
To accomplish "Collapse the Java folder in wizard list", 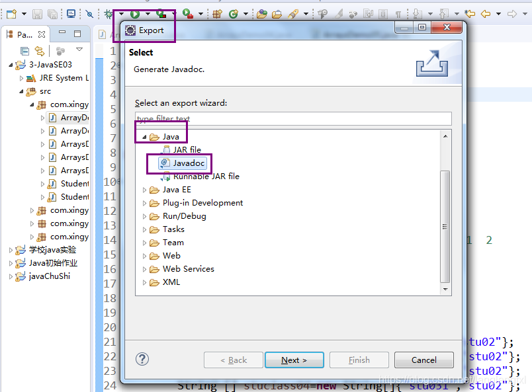I will tap(144, 137).
